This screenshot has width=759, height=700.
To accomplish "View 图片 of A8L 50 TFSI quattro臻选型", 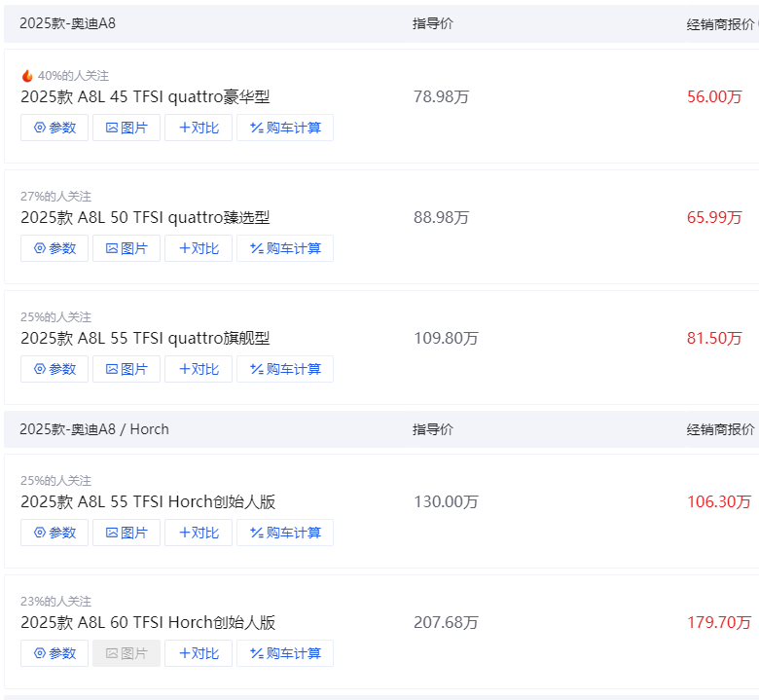I will 126,248.
